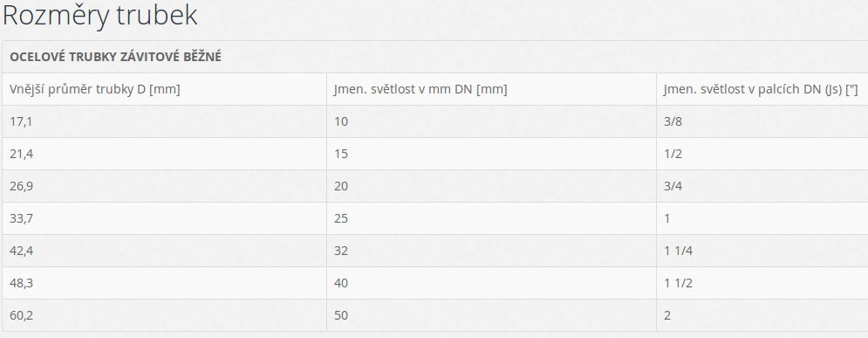868x338 pixels.
Task: Select the DN value 32 cell
Action: [x=491, y=251]
